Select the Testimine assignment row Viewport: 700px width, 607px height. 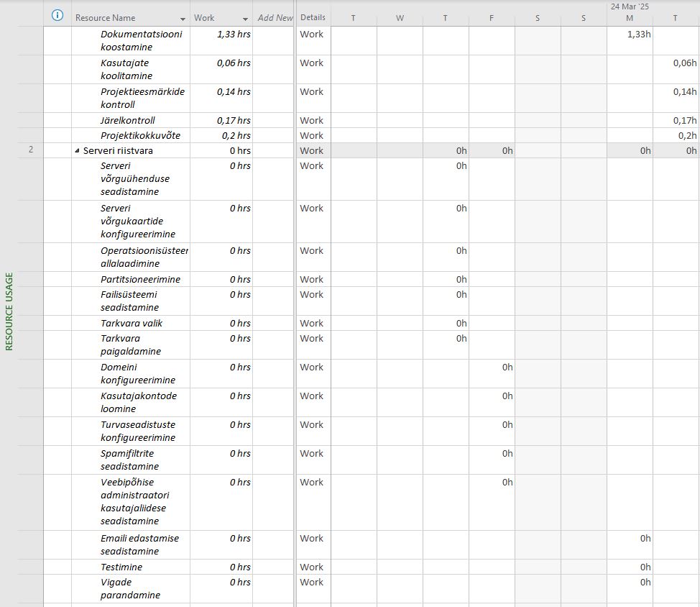[121, 567]
